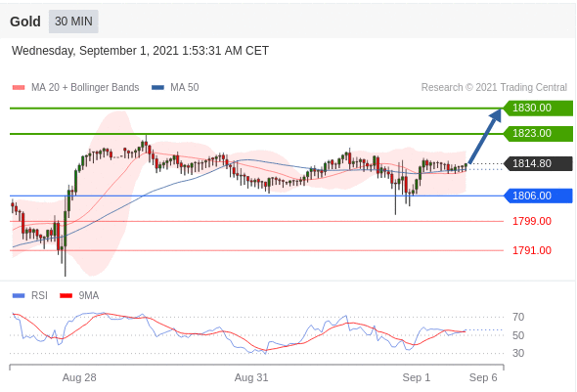
Task: Click the Aug 31 date axis label
Action: (x=251, y=377)
